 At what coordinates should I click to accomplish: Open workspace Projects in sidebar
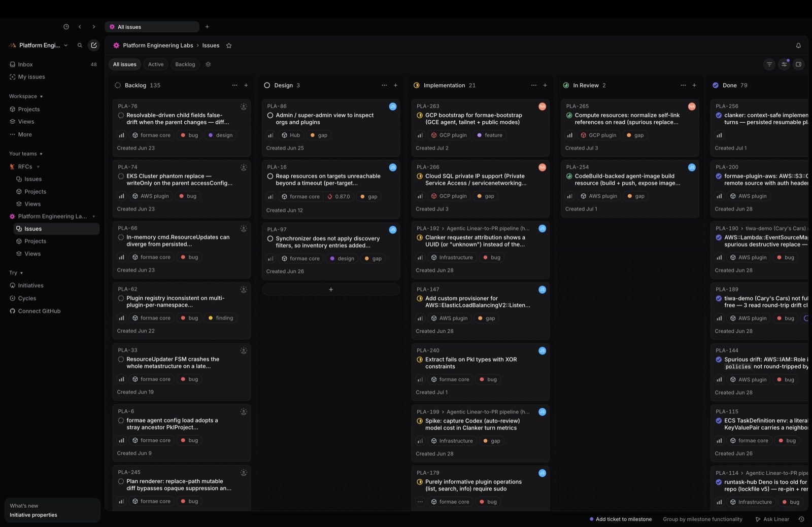pyautogui.click(x=53, y=109)
